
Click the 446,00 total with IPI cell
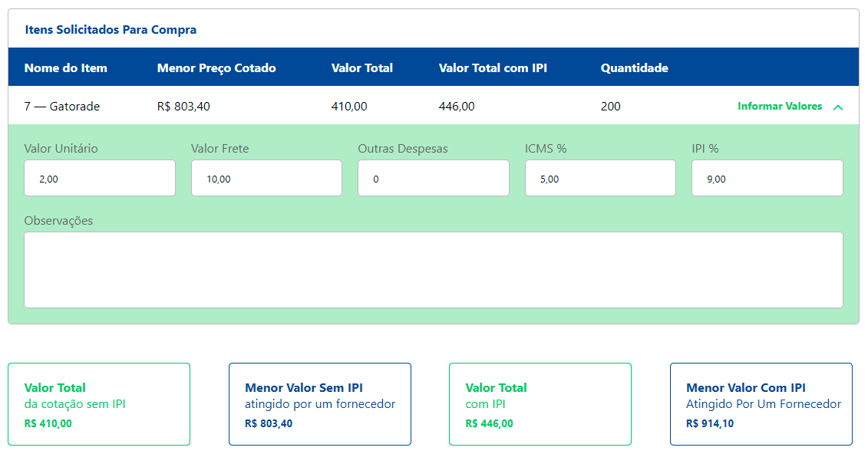[457, 106]
